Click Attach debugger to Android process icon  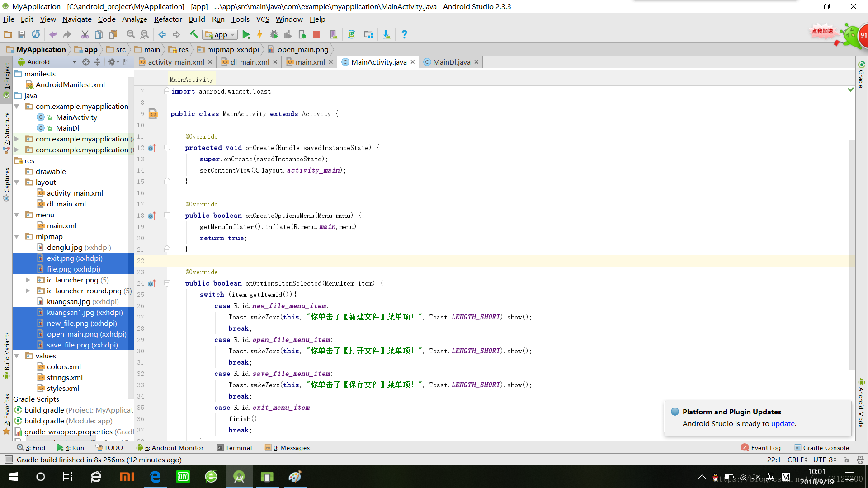pos(302,34)
